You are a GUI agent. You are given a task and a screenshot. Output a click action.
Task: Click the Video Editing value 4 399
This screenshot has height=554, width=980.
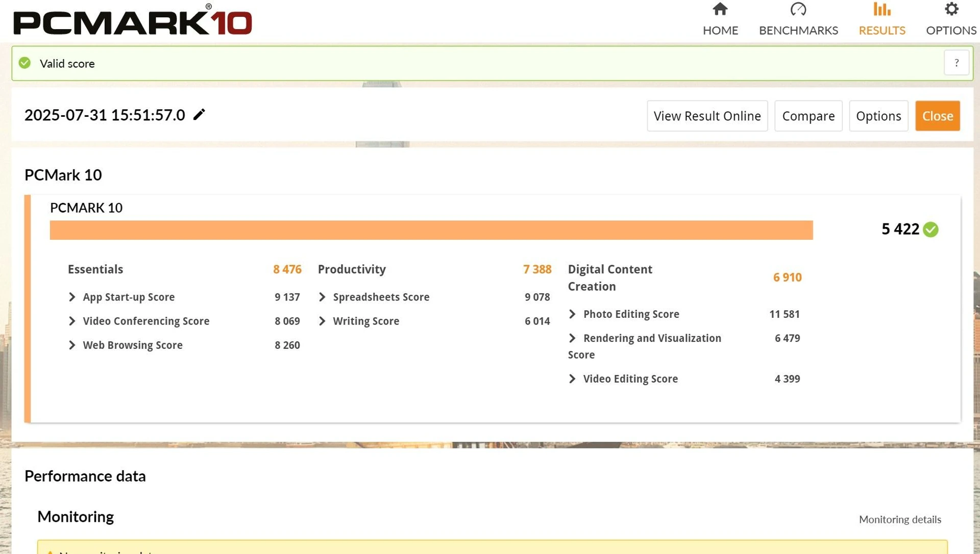coord(787,379)
